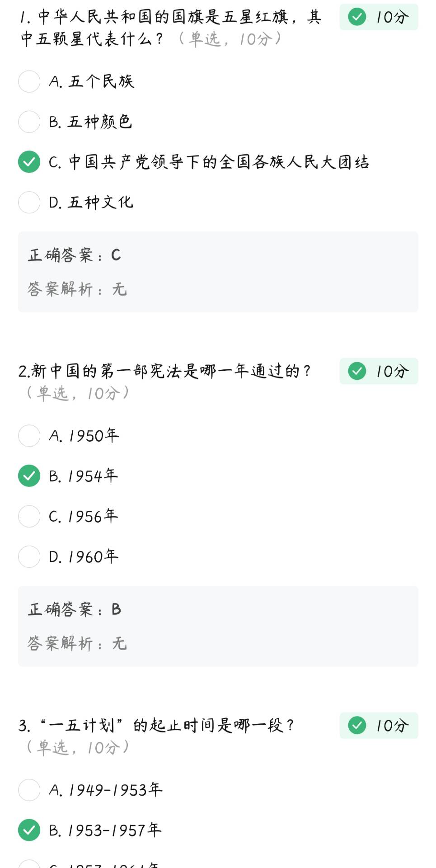This screenshot has height=868, width=436.
Task: Click question 3 text about 一五计划
Action: (156, 726)
